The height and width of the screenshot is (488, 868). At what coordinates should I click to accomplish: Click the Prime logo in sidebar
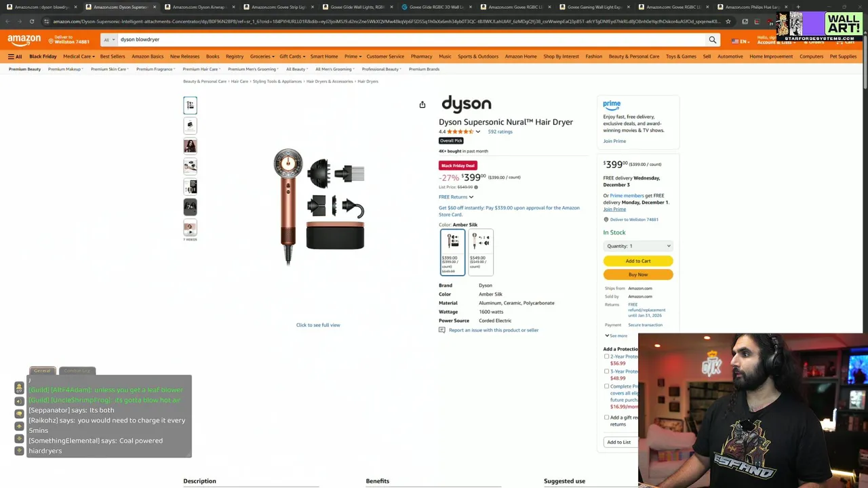(x=612, y=104)
